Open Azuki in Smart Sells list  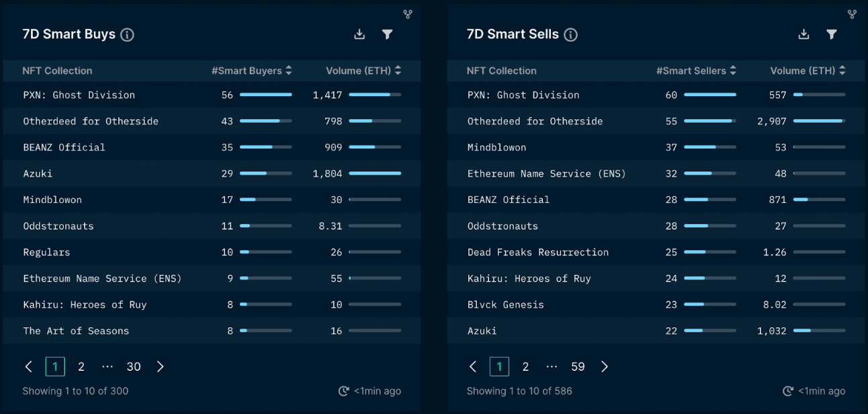[482, 331]
